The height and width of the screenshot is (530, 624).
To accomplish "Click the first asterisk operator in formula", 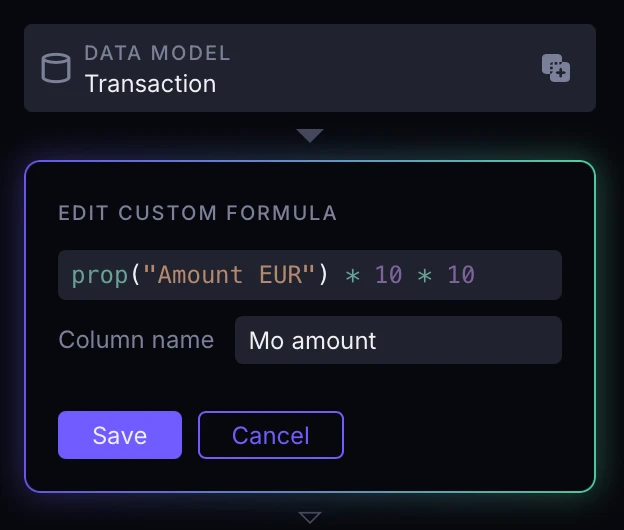I will coord(353,275).
